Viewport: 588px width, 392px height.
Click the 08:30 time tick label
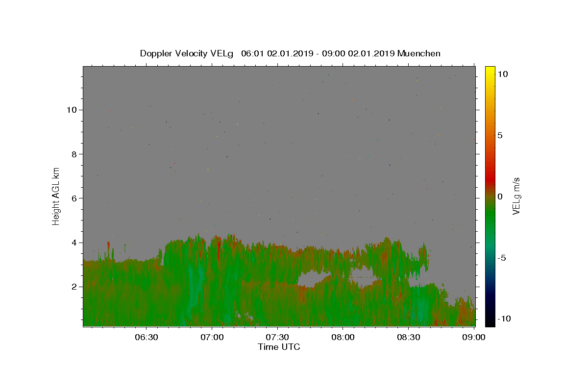(409, 337)
